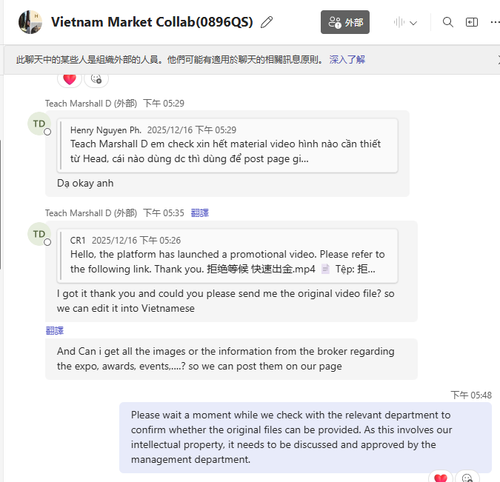Click the Teach Marshall D sender name at 05:35
Image resolution: width=500 pixels, height=482 pixels.
coord(91,213)
